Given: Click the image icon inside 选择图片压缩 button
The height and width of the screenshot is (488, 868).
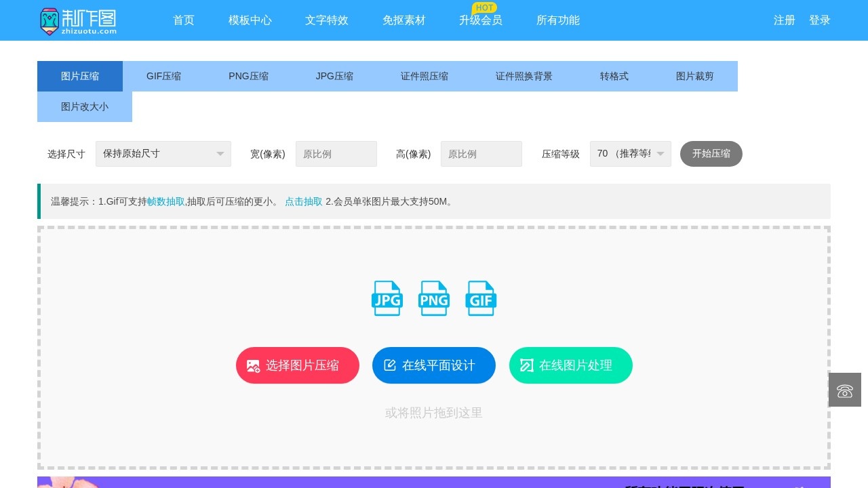Looking at the screenshot, I should pos(253,365).
